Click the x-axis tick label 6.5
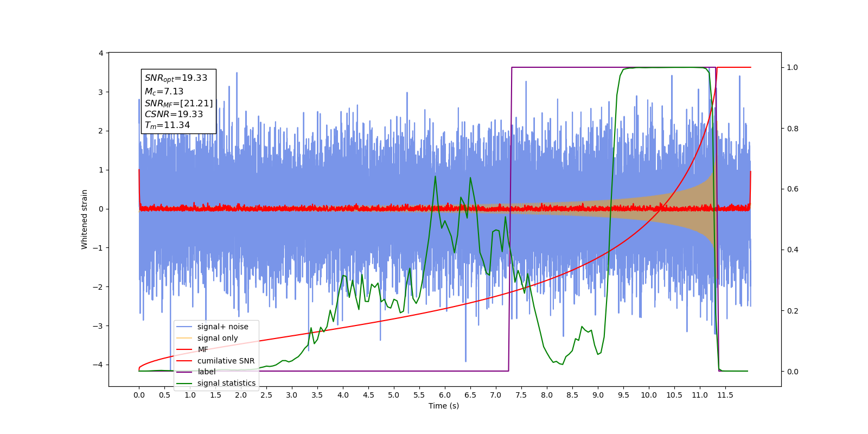 pos(470,395)
